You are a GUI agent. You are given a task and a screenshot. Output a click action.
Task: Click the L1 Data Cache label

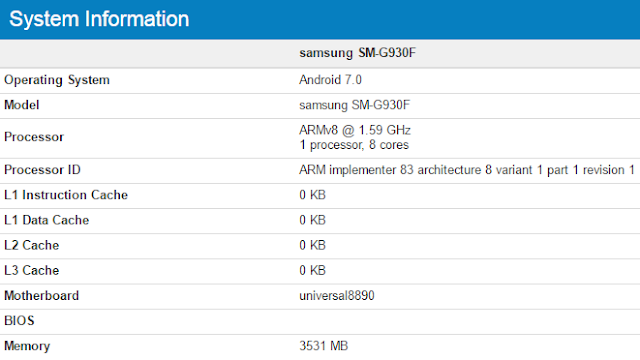click(x=47, y=220)
